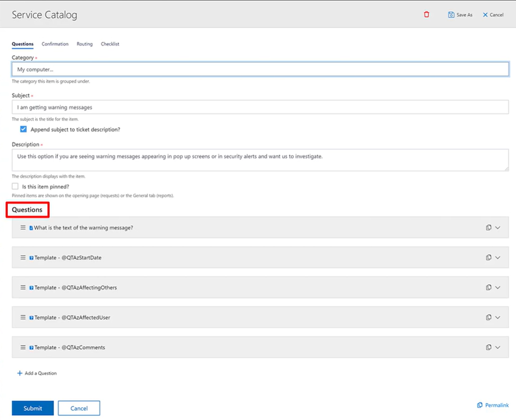This screenshot has height=420, width=516.
Task: Expand the warning message text question
Action: point(498,228)
